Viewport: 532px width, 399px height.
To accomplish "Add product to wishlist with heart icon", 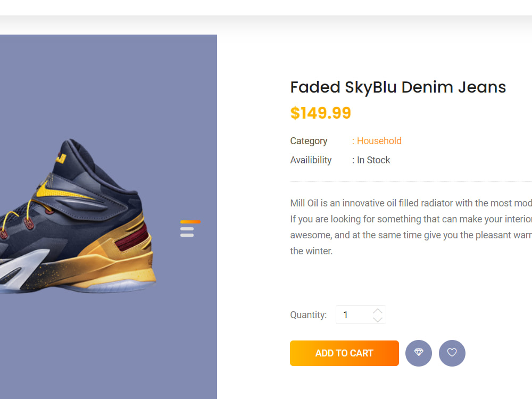I will click(452, 353).
